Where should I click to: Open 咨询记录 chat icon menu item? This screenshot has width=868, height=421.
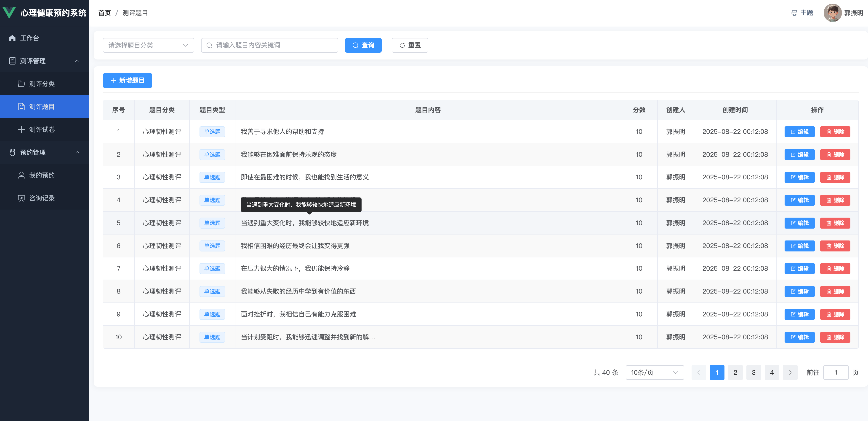pos(21,198)
